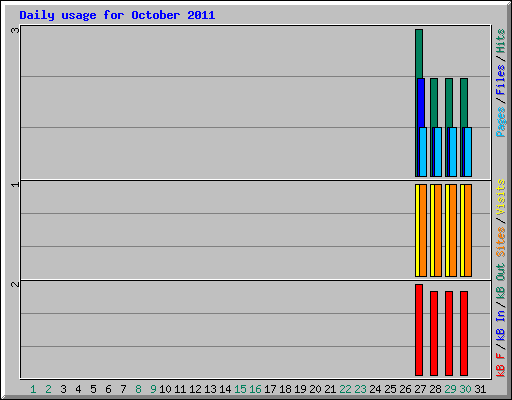This screenshot has width=512, height=400.
Task: Click day label 10 on the x-axis
Action: pos(165,389)
